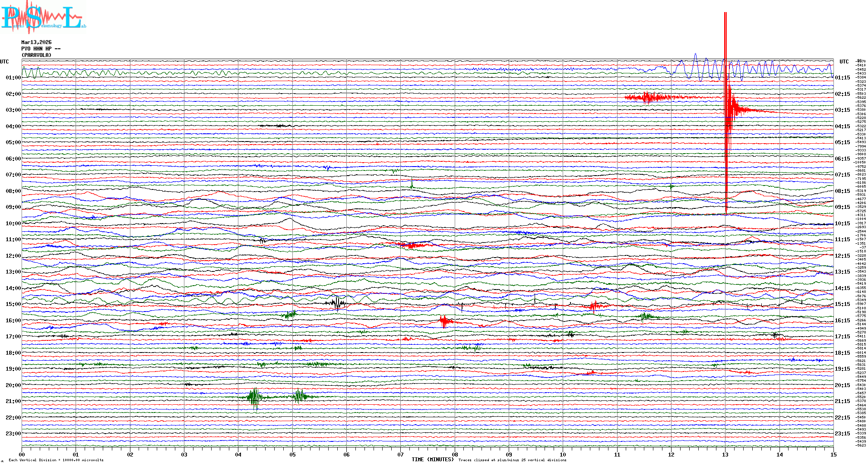
Task: Click the vertical division microvolts footnote
Action: (x=56, y=460)
